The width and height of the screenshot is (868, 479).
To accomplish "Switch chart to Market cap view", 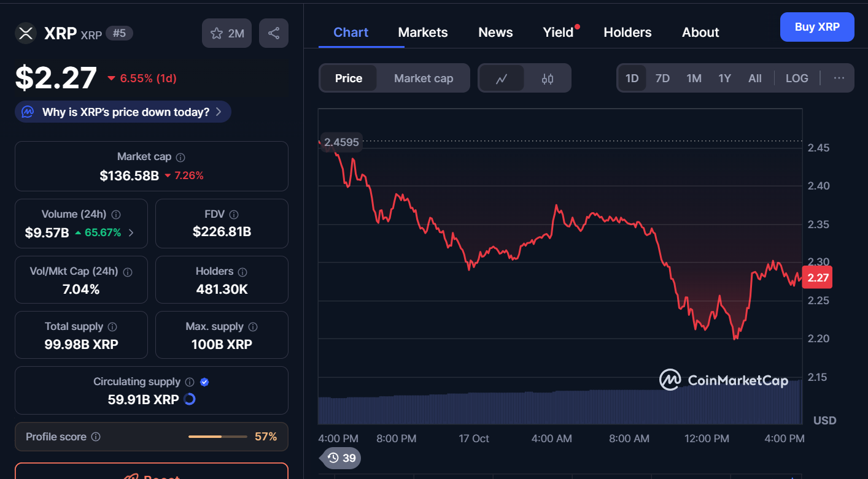I will pyautogui.click(x=424, y=79).
